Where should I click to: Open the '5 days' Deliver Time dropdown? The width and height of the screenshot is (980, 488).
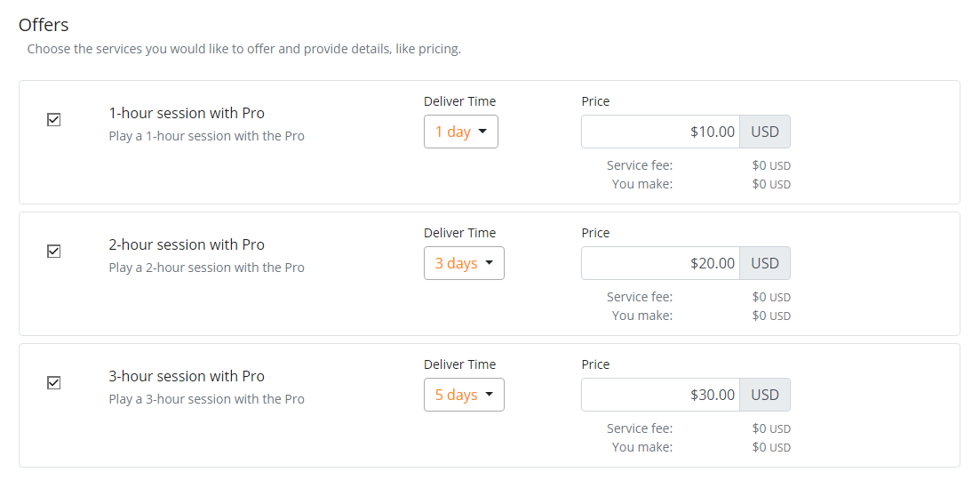coord(464,395)
